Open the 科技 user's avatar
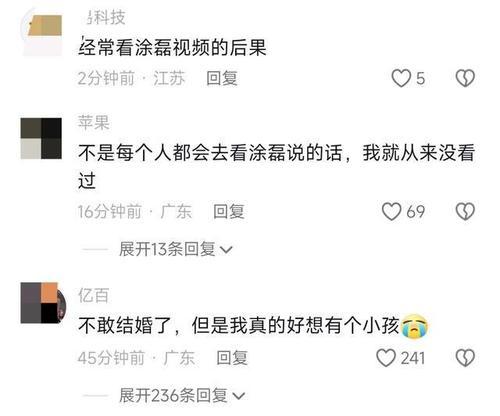The image size is (500, 416). coord(43,32)
